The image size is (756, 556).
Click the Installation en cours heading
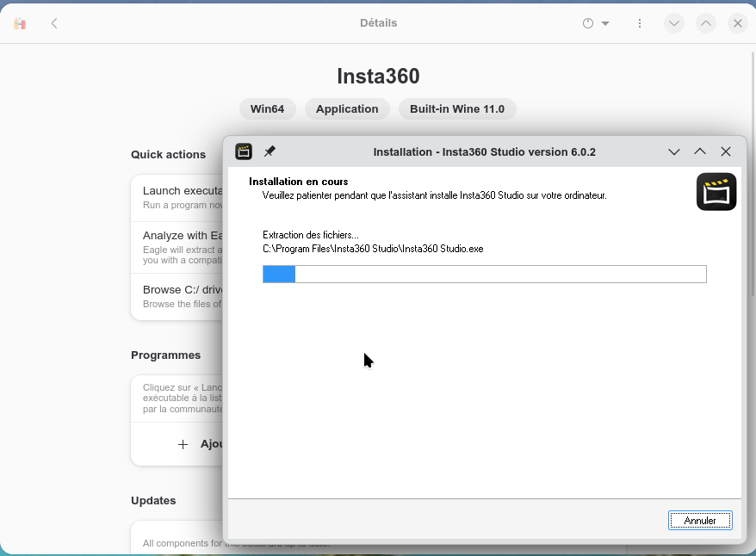click(x=299, y=182)
